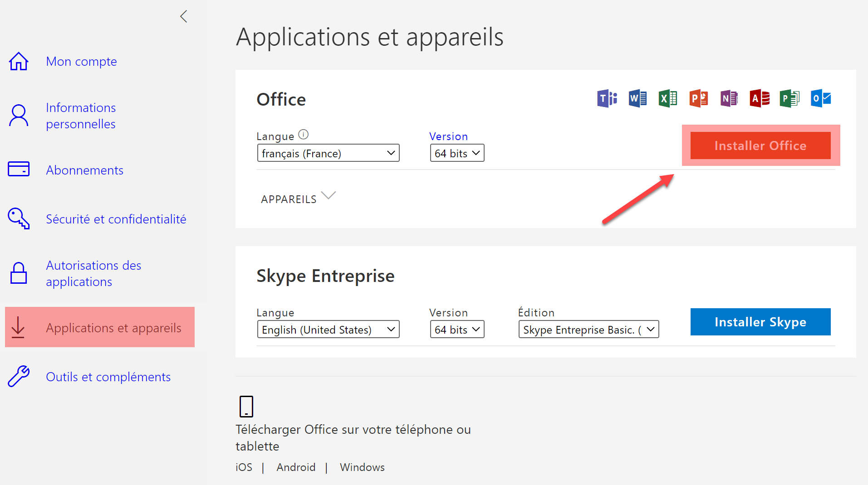Click the key icon for Sécurité et confidentialité

(x=19, y=218)
